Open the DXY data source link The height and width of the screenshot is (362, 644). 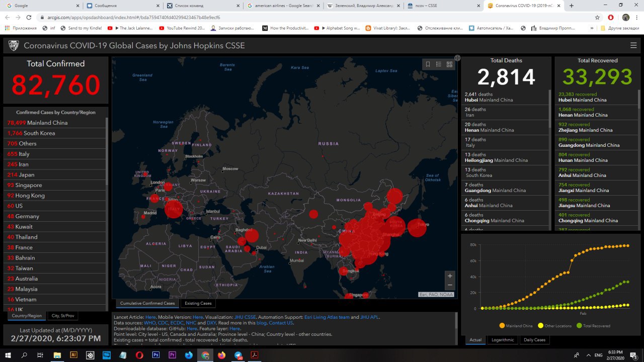211,323
